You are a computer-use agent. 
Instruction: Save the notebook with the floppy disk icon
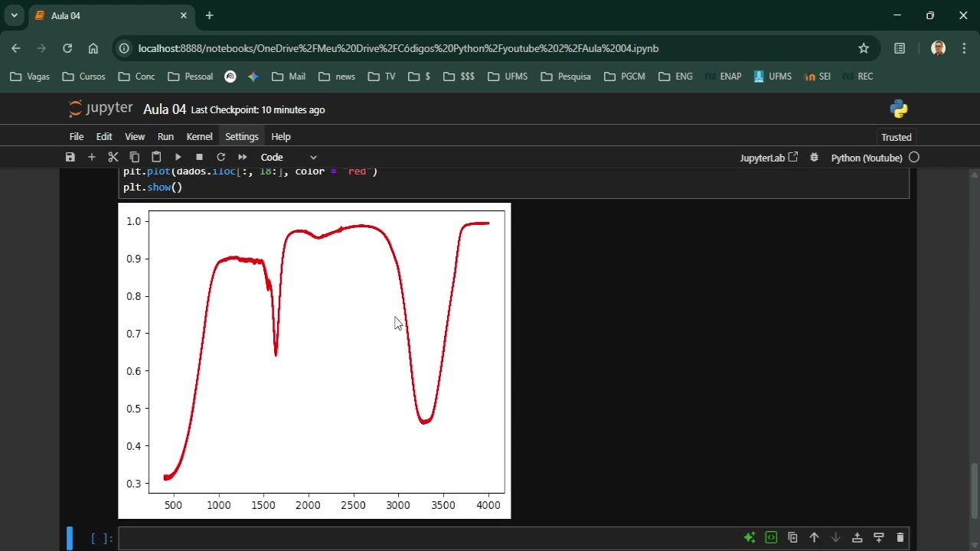pyautogui.click(x=70, y=157)
